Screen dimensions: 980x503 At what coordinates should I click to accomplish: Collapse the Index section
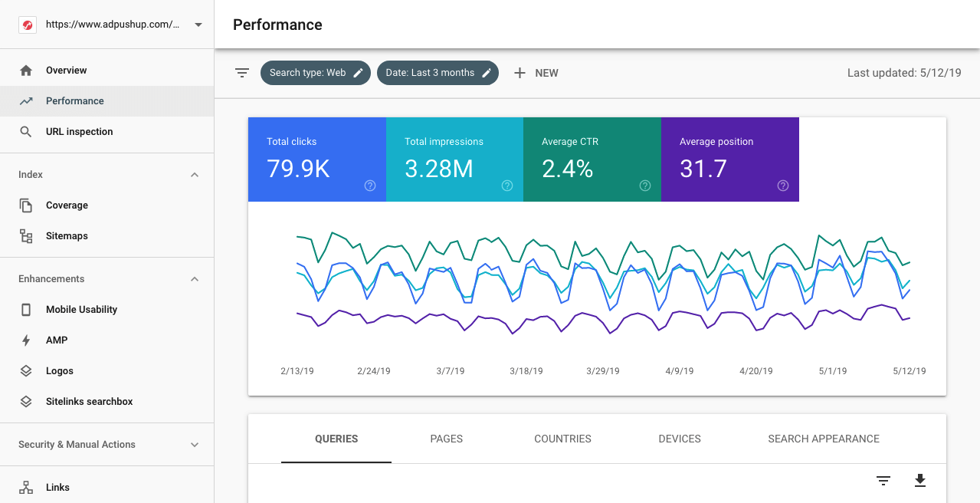[x=195, y=174]
